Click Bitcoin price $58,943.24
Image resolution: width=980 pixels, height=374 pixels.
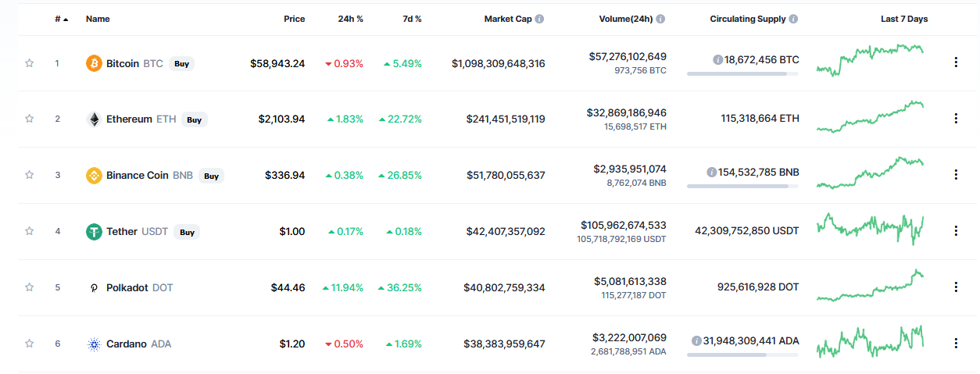[x=277, y=63]
